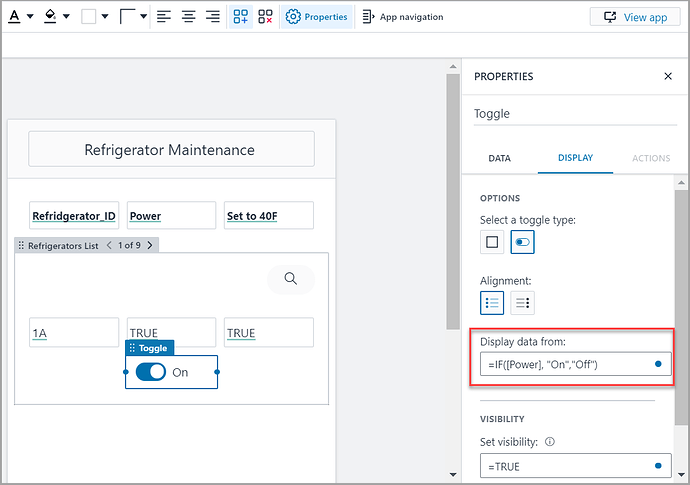
Task: Click the align right text icon
Action: (x=212, y=17)
